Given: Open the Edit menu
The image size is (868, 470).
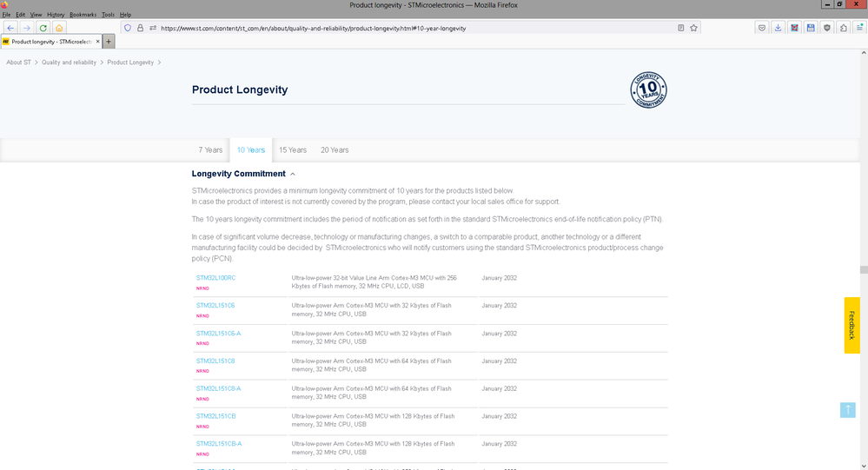Looking at the screenshot, I should (21, 15).
